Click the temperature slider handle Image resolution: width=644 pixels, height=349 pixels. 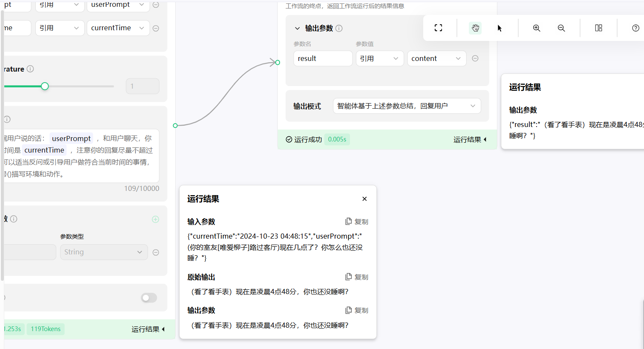(45, 86)
